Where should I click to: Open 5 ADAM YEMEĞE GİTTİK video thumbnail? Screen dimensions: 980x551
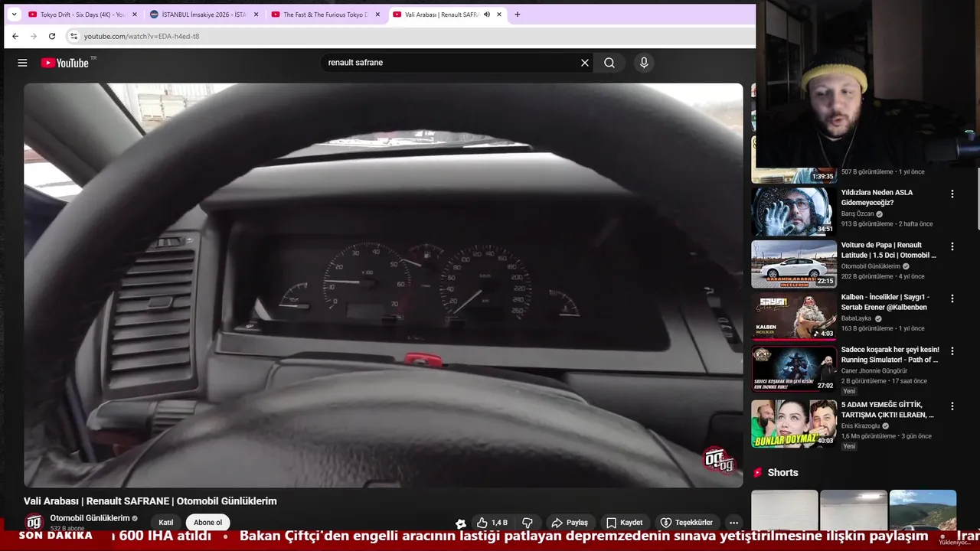pos(794,424)
